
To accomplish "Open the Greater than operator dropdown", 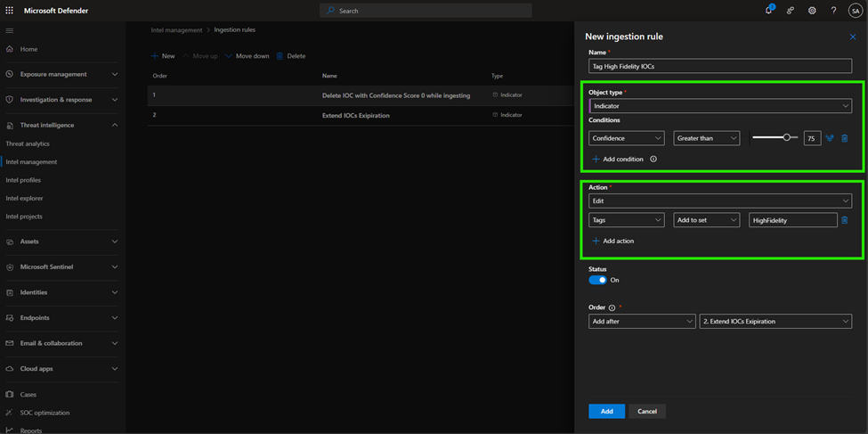I will 706,138.
